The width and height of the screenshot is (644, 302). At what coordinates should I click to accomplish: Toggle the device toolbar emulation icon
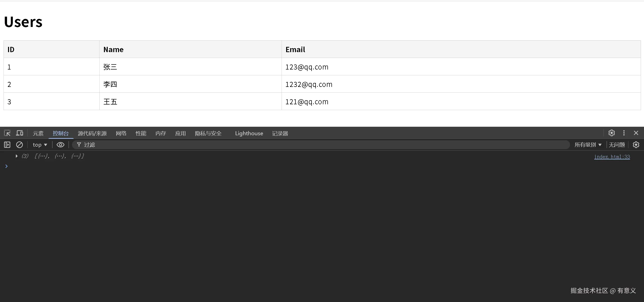[x=20, y=133]
